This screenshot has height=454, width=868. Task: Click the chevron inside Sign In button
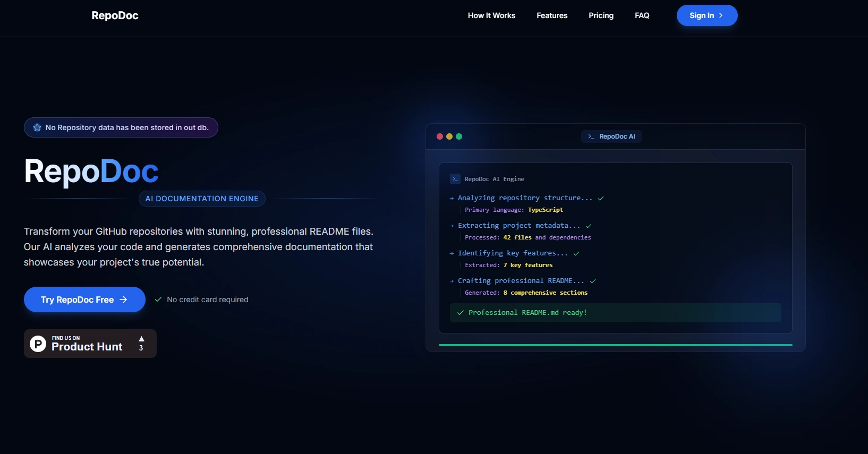pyautogui.click(x=721, y=15)
